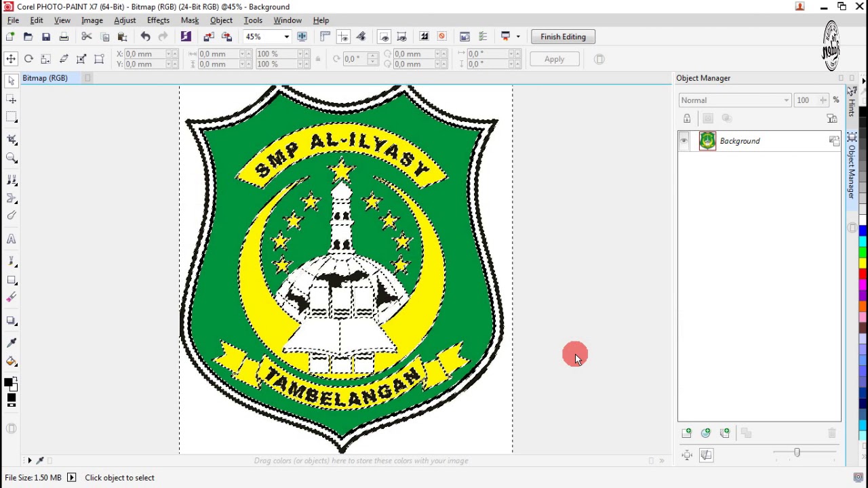Select the Rectangle Mask tool
The image size is (868, 488).
pyautogui.click(x=12, y=117)
